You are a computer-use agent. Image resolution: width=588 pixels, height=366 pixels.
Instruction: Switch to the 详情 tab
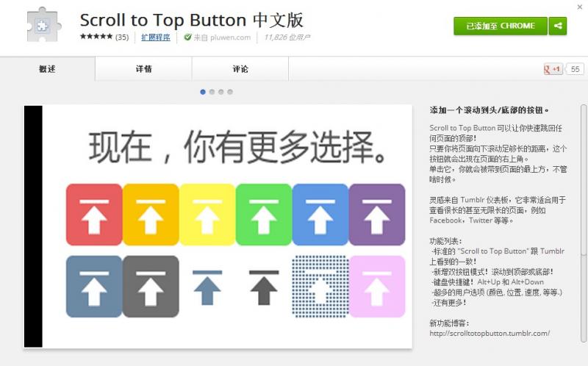(144, 69)
